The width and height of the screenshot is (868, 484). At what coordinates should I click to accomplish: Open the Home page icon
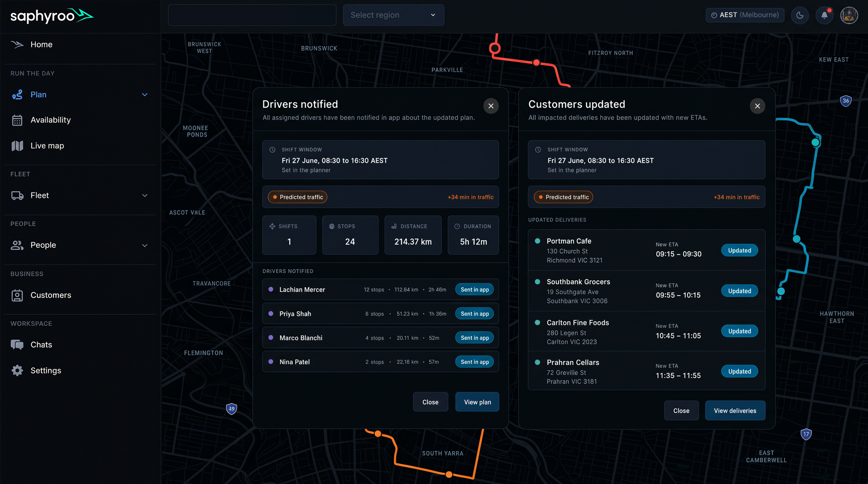(x=17, y=44)
